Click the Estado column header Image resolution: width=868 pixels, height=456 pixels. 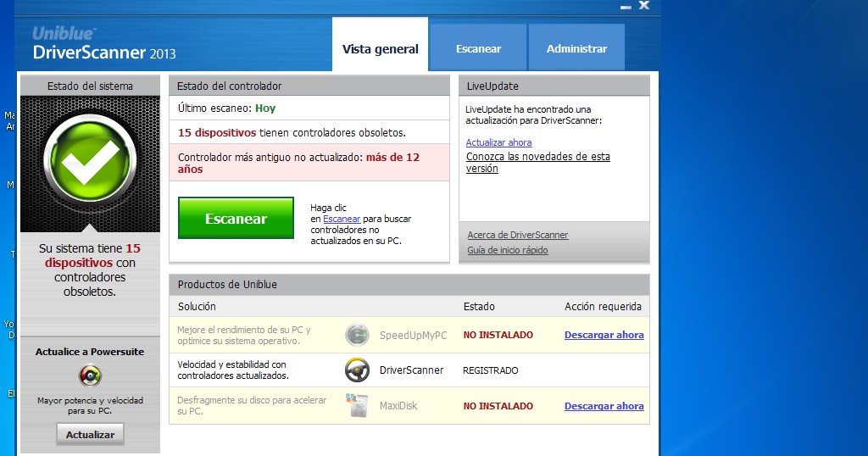point(479,306)
